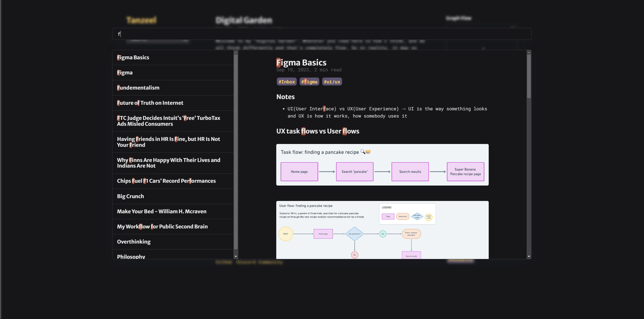Click the #ui/ux tag
Image resolution: width=644 pixels, height=319 pixels.
(332, 82)
